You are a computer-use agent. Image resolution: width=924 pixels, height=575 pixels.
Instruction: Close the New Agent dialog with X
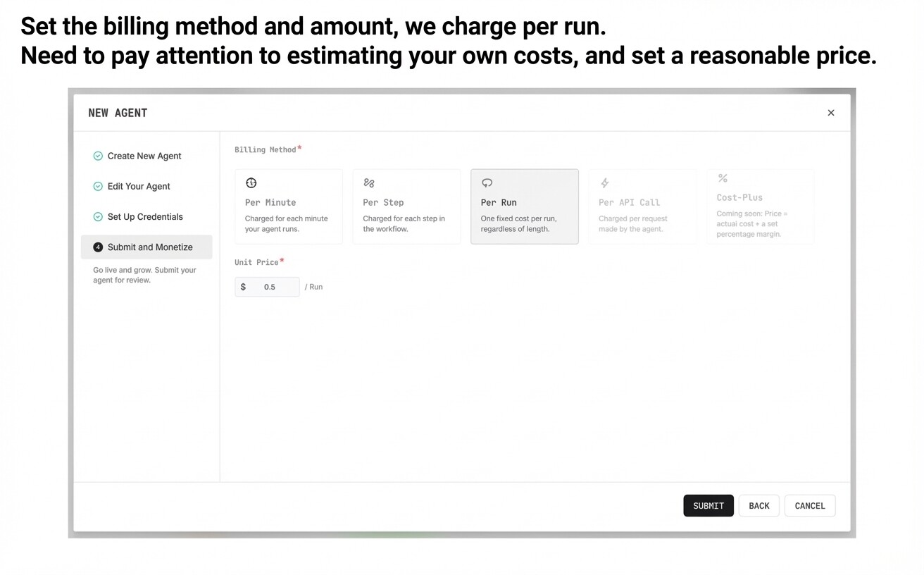tap(831, 113)
